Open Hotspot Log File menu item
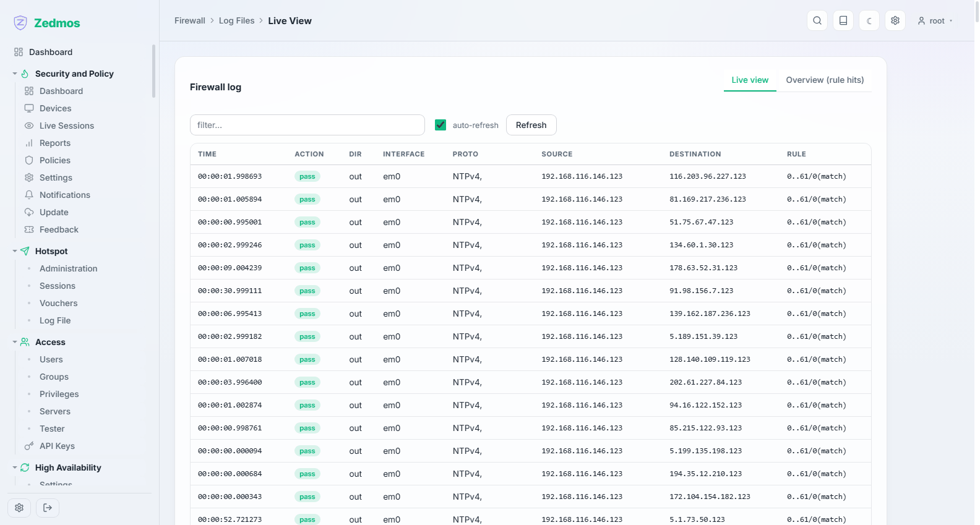 point(55,320)
